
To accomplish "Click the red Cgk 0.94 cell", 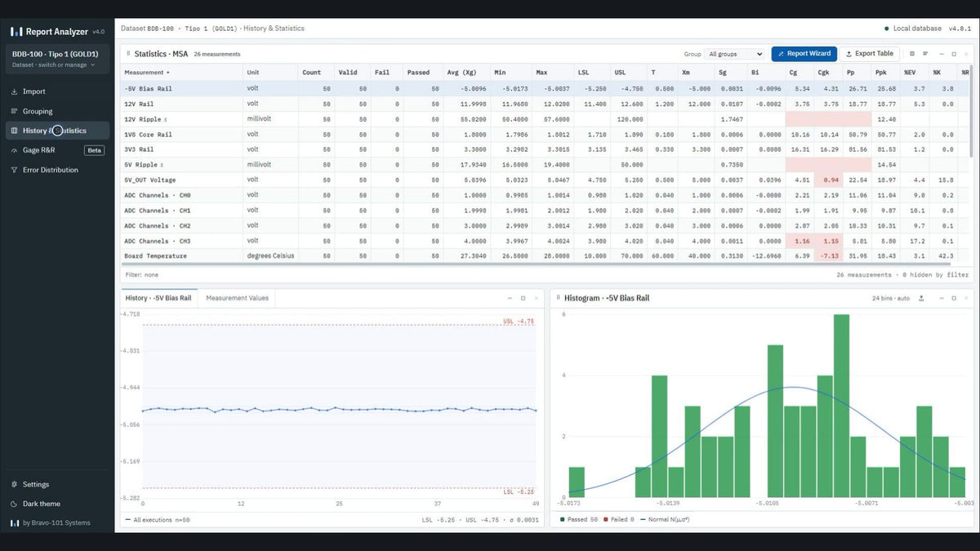I will pyautogui.click(x=827, y=180).
